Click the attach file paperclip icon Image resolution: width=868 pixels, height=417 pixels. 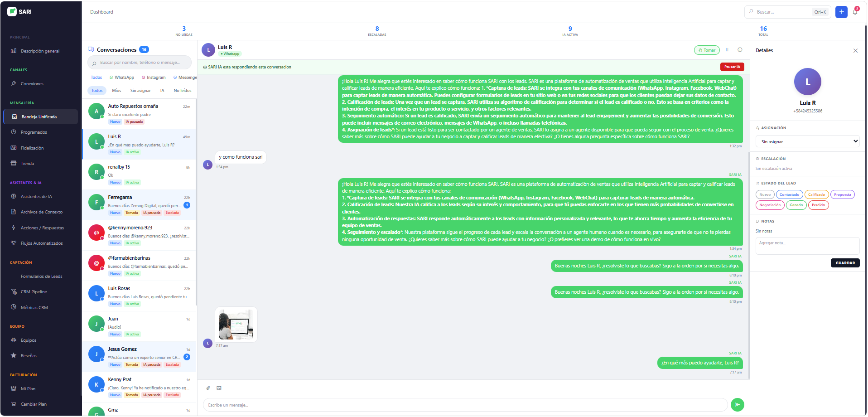208,388
